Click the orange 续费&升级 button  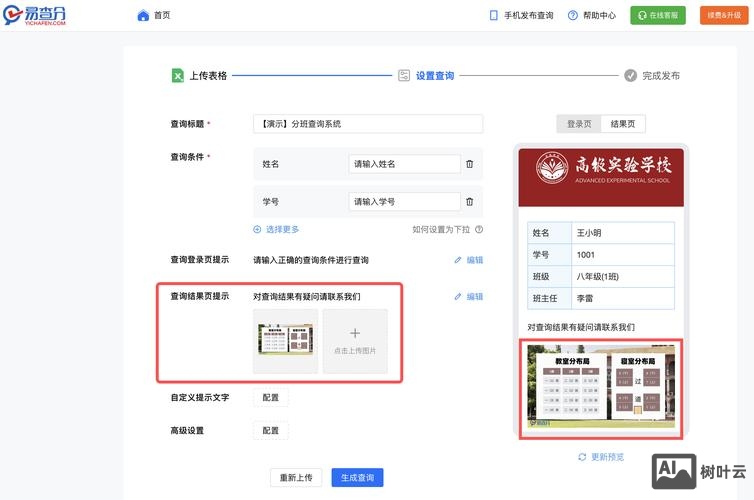pos(724,15)
